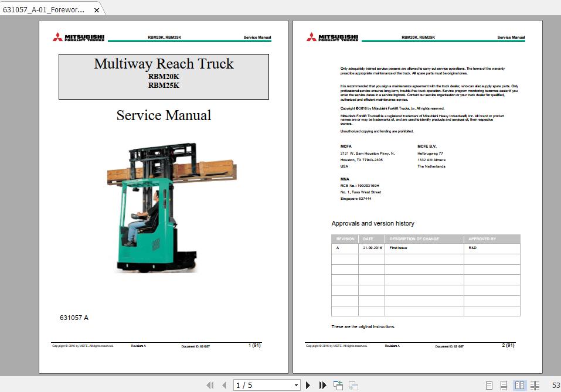Screen dimensions: 561x392
Task: Navigate back to the previous view
Action: [x=338, y=385]
